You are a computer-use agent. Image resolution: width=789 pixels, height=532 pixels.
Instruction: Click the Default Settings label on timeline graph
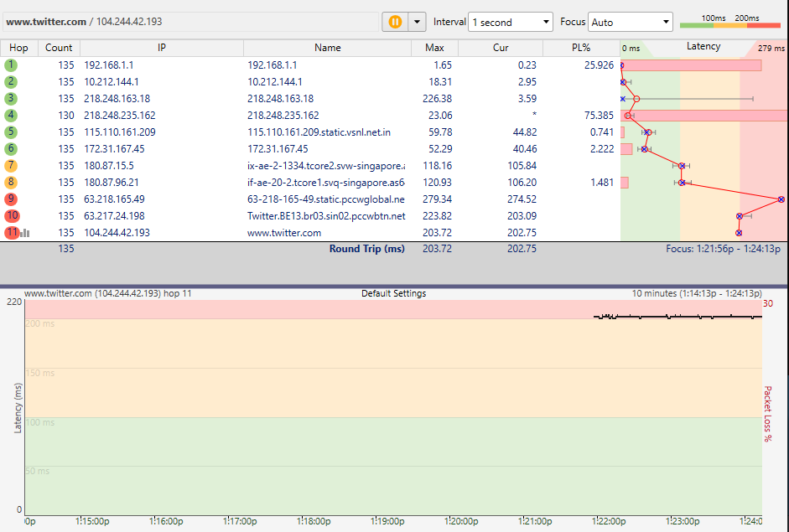(x=393, y=293)
